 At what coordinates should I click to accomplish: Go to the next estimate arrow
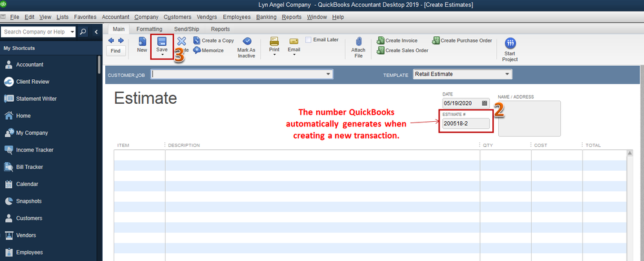pos(121,41)
